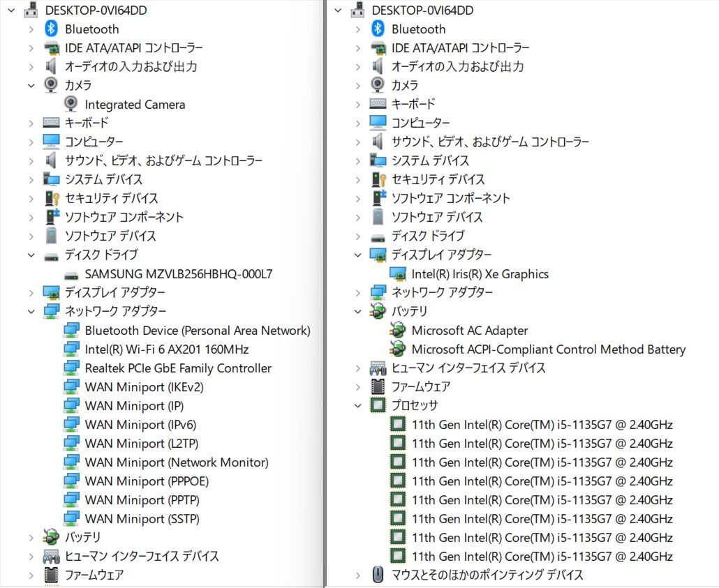Click コンピューター monitor icon in left pane
The image size is (719, 588).
(52, 142)
